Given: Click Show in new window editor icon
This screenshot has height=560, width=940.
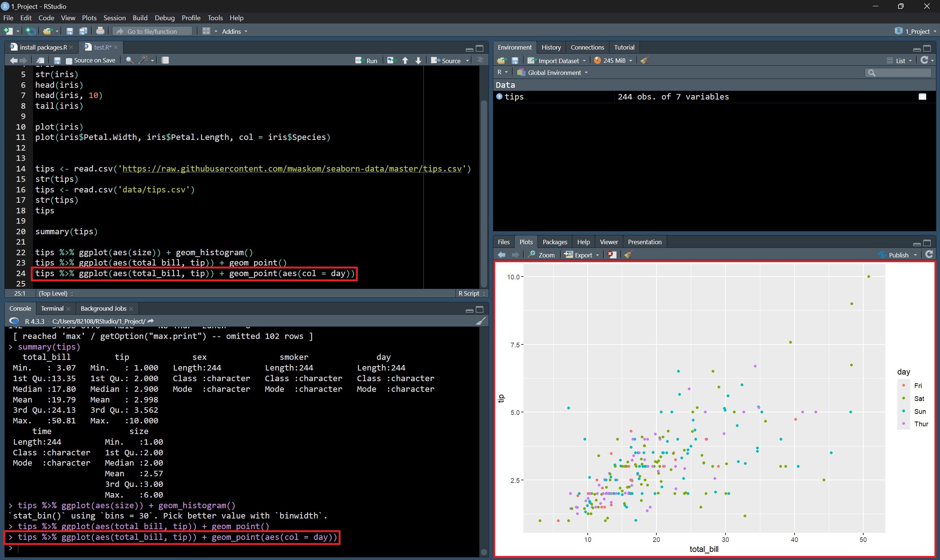Looking at the screenshot, I should [40, 60].
